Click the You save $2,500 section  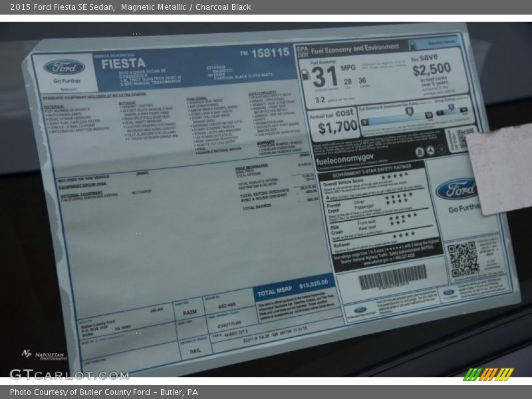(432, 70)
